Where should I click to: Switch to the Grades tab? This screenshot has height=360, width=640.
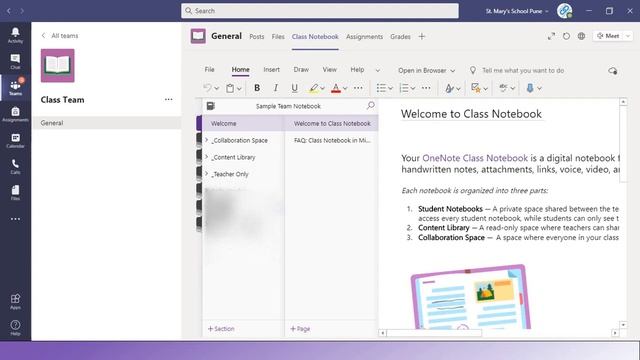pyautogui.click(x=400, y=37)
